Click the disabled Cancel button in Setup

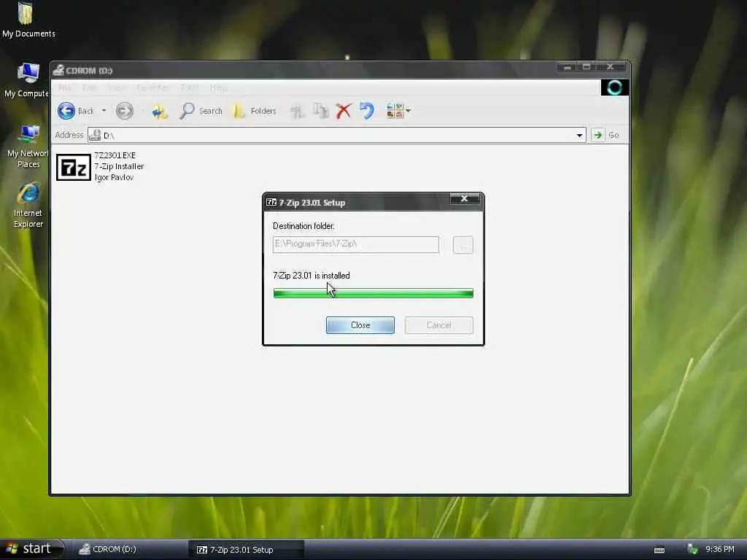pos(438,324)
